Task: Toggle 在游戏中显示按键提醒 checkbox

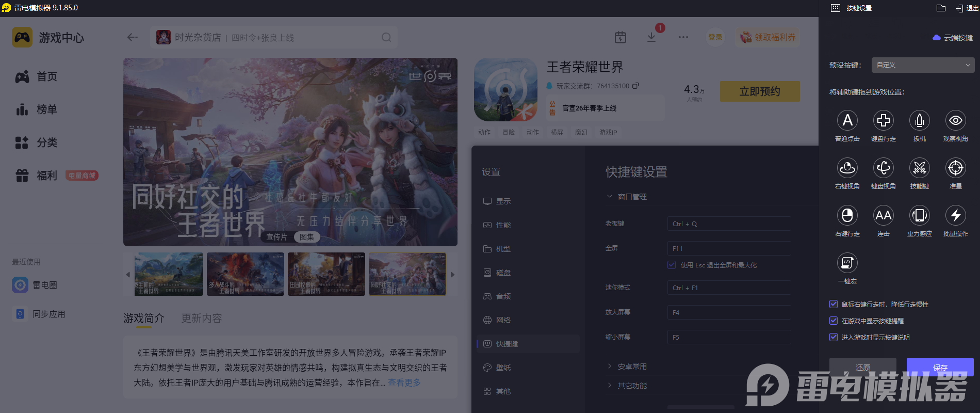Action: click(833, 321)
